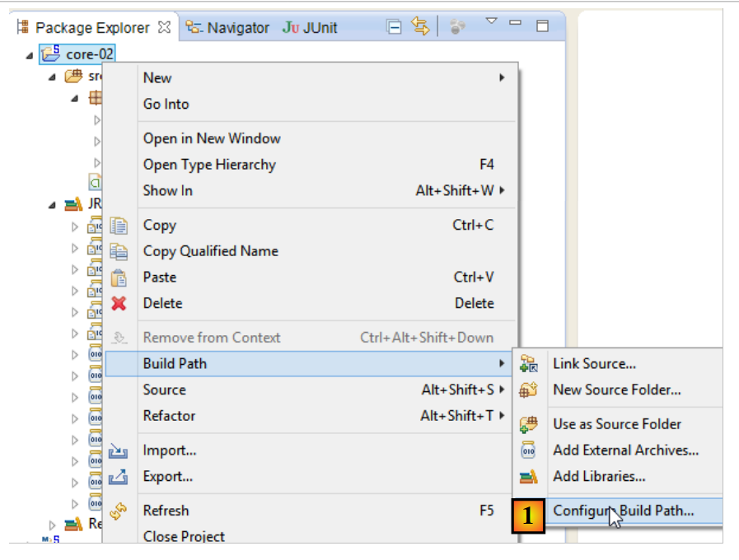Select Configure Build Path menu entry
Image resolution: width=739 pixels, height=560 pixels.
623,511
